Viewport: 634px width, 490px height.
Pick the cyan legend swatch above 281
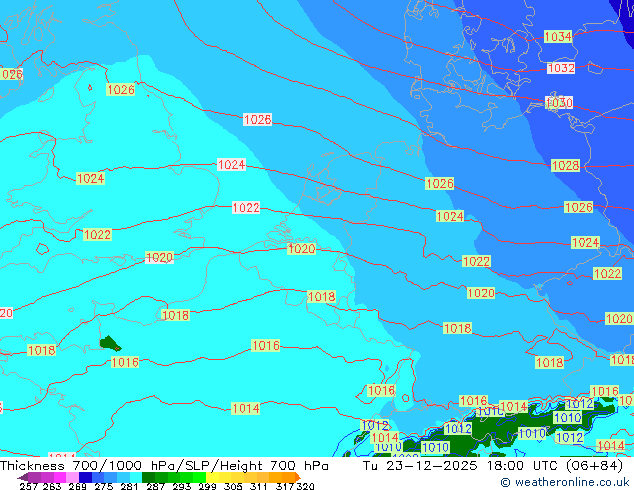(136, 477)
